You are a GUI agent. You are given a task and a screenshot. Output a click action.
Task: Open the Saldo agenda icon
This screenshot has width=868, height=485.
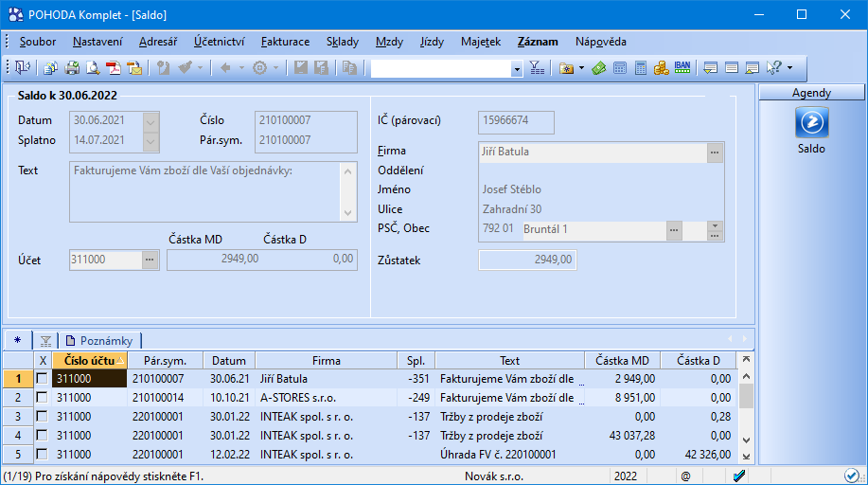pos(811,122)
